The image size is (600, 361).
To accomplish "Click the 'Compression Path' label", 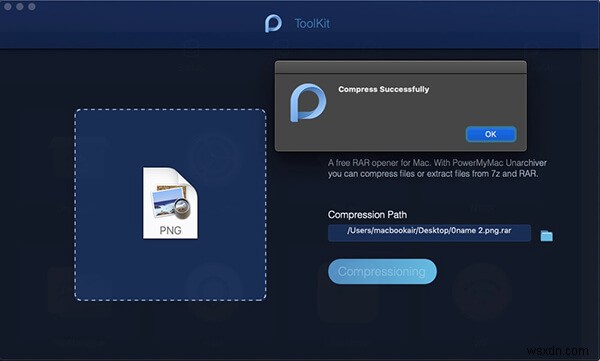I will point(367,214).
